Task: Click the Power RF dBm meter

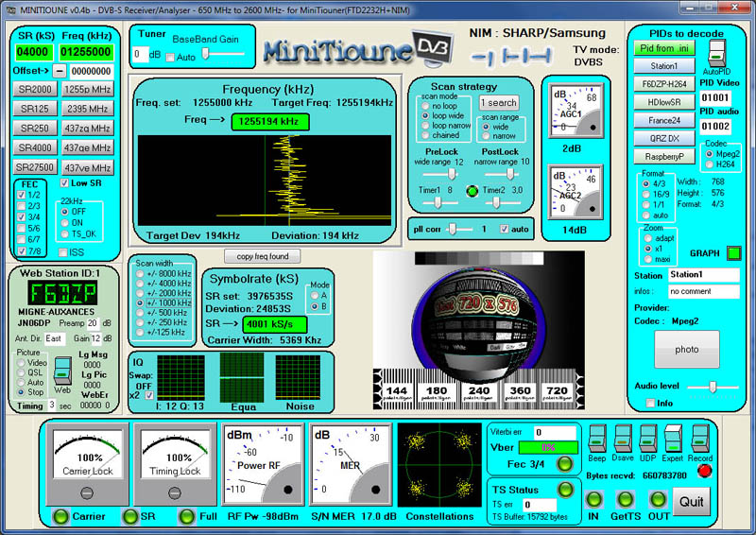Action: click(x=263, y=464)
